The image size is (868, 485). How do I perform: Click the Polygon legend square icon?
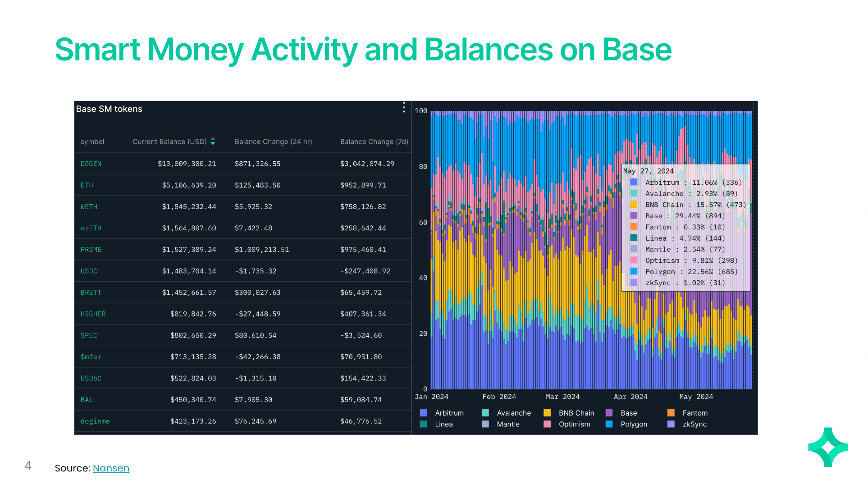(609, 424)
